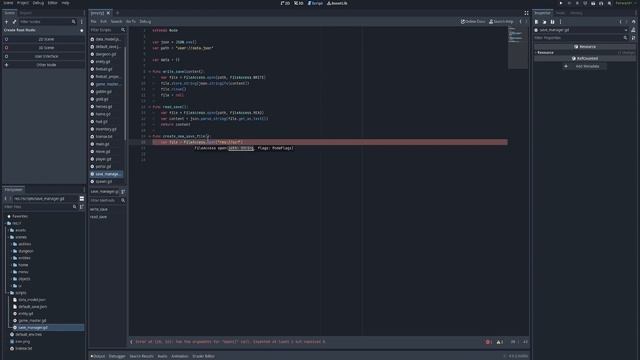
Task: Close the empty scene tab
Action: point(108,13)
